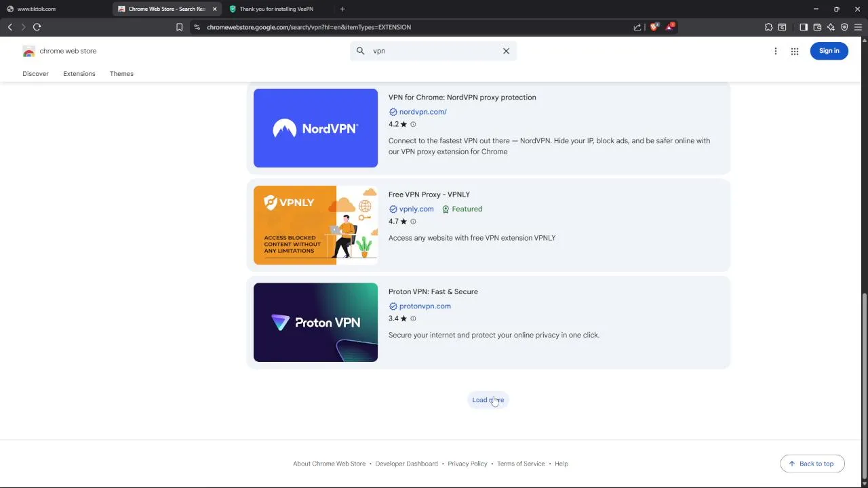Open the three-dot more options menu

(776, 51)
